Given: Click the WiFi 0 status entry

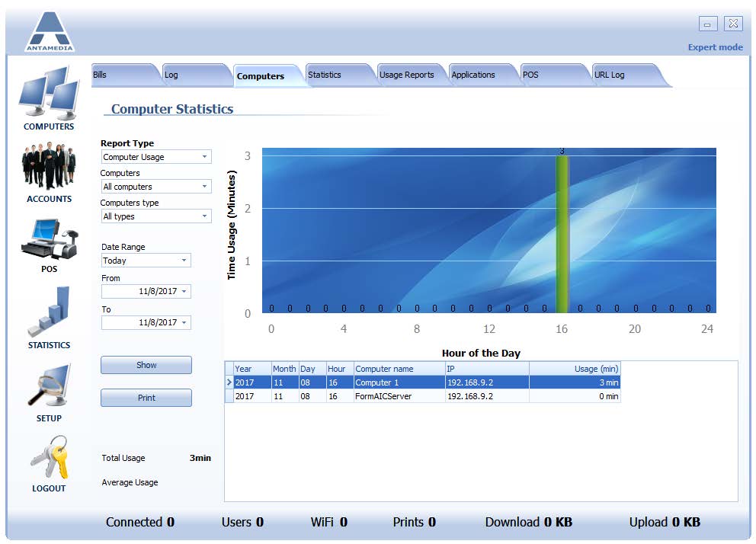Looking at the screenshot, I should (328, 523).
